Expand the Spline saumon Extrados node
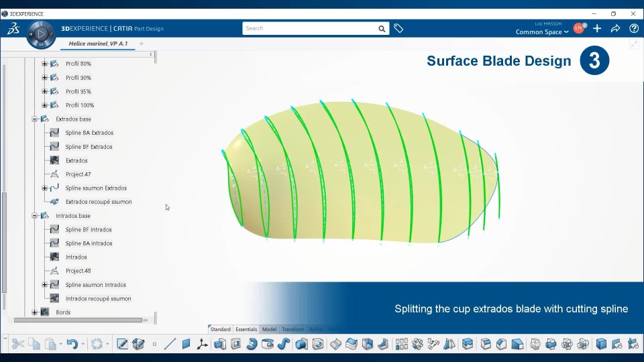The height and width of the screenshot is (362, 644). click(x=44, y=188)
